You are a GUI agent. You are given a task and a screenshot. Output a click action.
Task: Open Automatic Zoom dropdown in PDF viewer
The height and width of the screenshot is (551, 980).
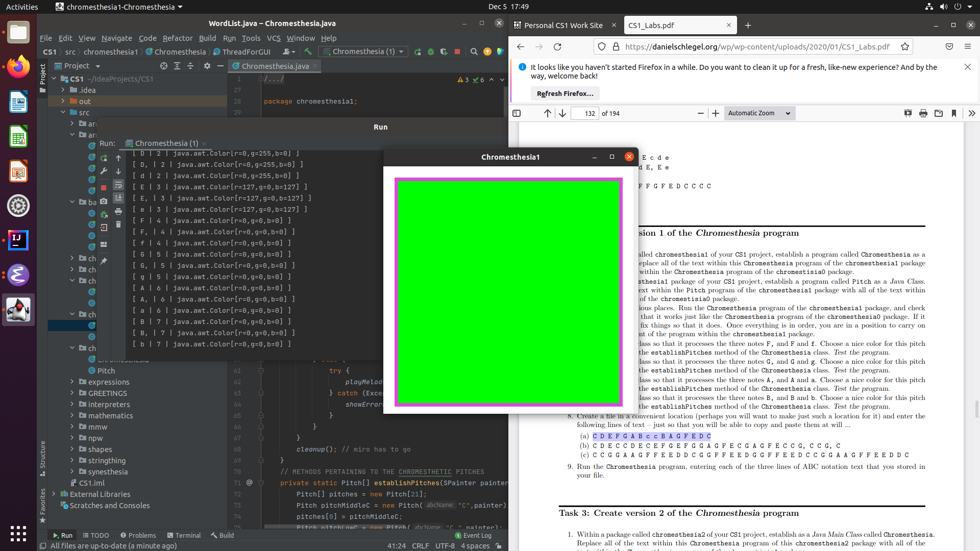759,113
